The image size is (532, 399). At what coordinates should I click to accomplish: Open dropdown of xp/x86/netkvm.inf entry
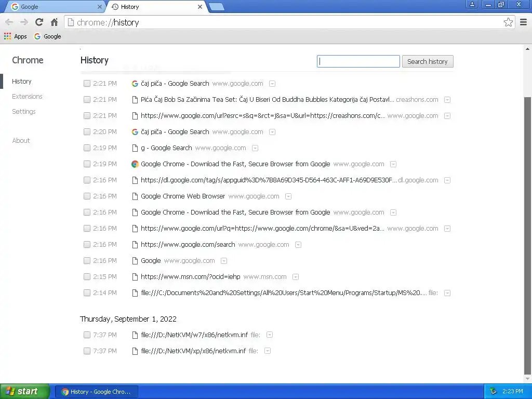point(268,351)
